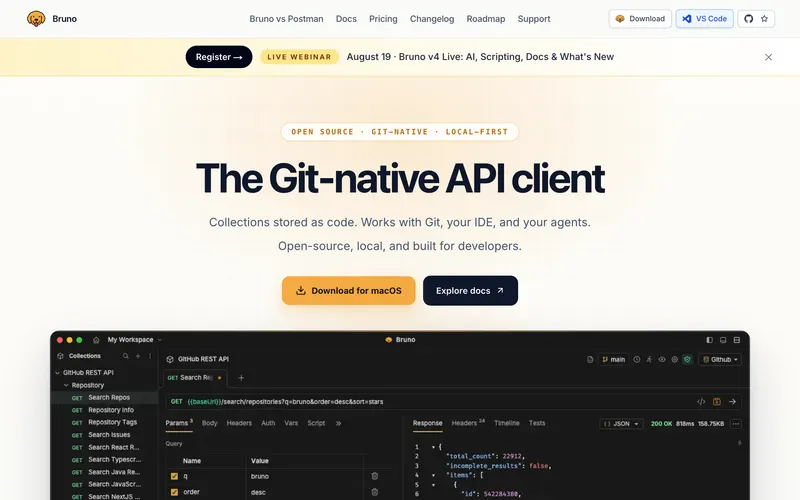Open the Github environment dropdown
800x500 pixels.
[720, 360]
